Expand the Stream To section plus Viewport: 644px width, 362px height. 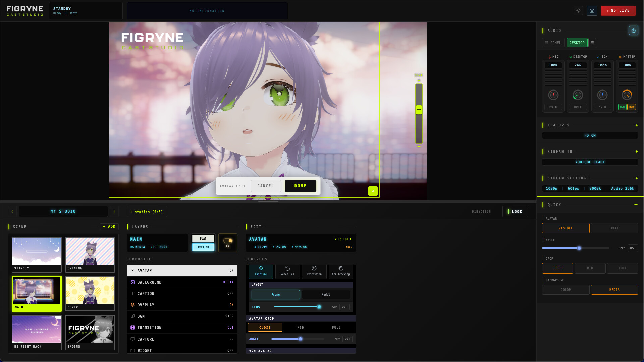point(637,152)
